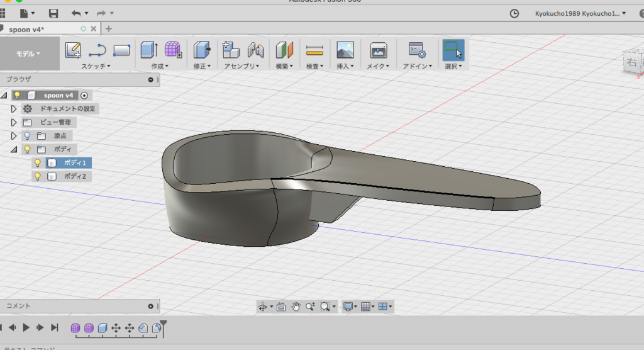Click the 3D Print make icon
The image size is (644, 350).
pyautogui.click(x=378, y=50)
